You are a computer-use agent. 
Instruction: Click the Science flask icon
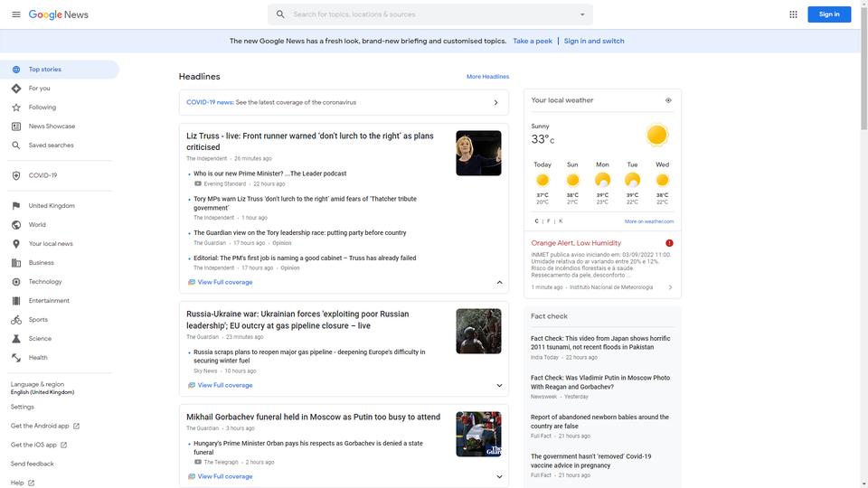pos(16,339)
